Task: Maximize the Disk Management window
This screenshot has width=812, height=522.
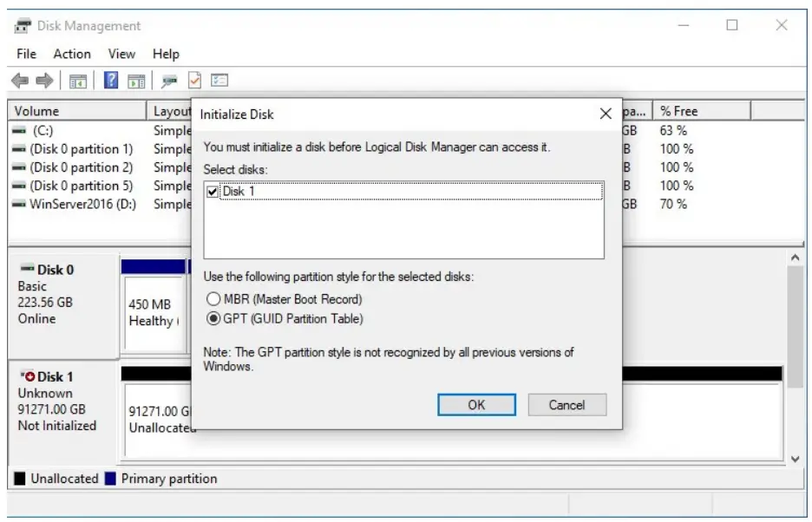Action: point(731,25)
